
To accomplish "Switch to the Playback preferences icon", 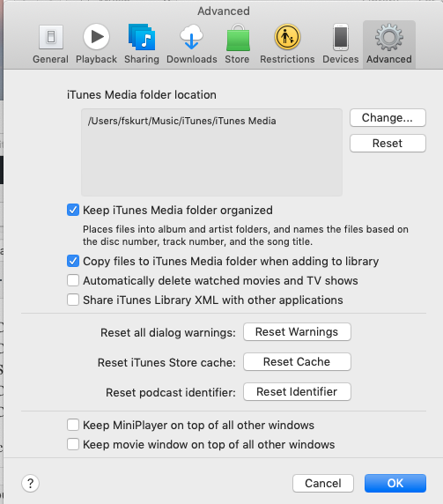I will click(x=96, y=37).
